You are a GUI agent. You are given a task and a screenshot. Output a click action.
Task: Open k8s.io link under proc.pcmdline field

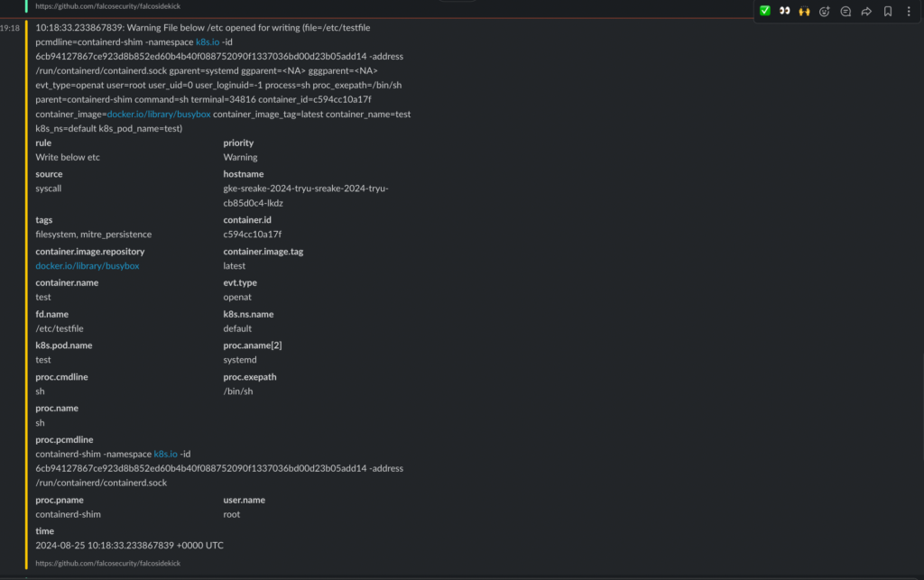pyautogui.click(x=166, y=455)
